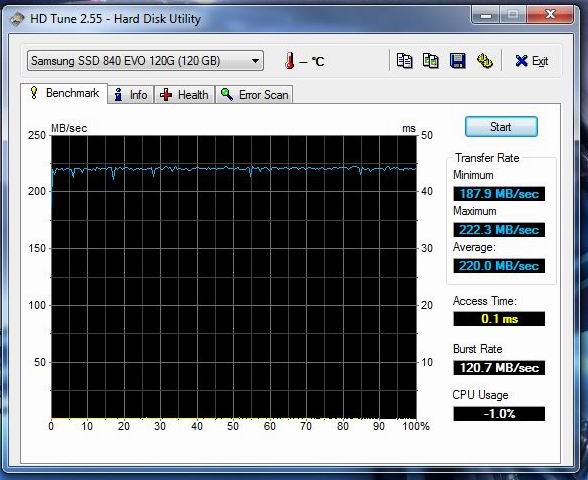Close the HD Tune window

550,15
